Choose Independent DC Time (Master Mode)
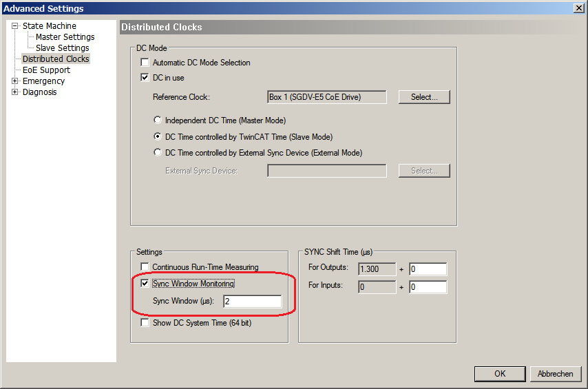 tap(158, 120)
